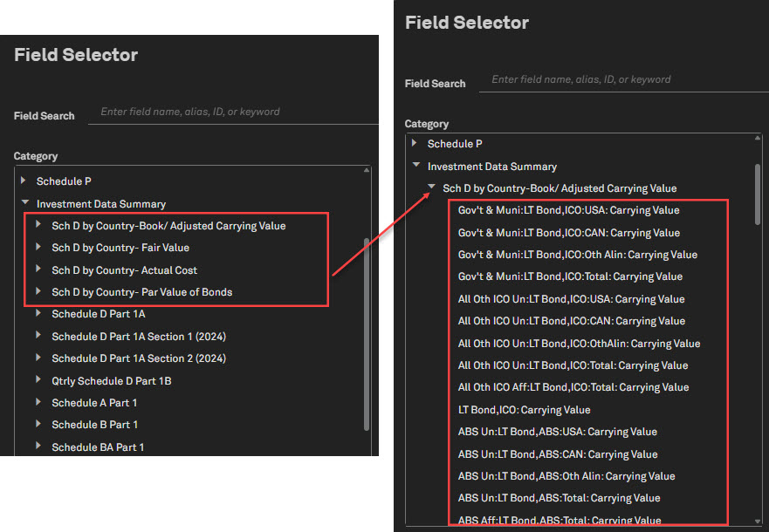Select ABS Un LT Bond ABS:USA Carrying Value
The width and height of the screenshot is (769, 532).
[557, 432]
